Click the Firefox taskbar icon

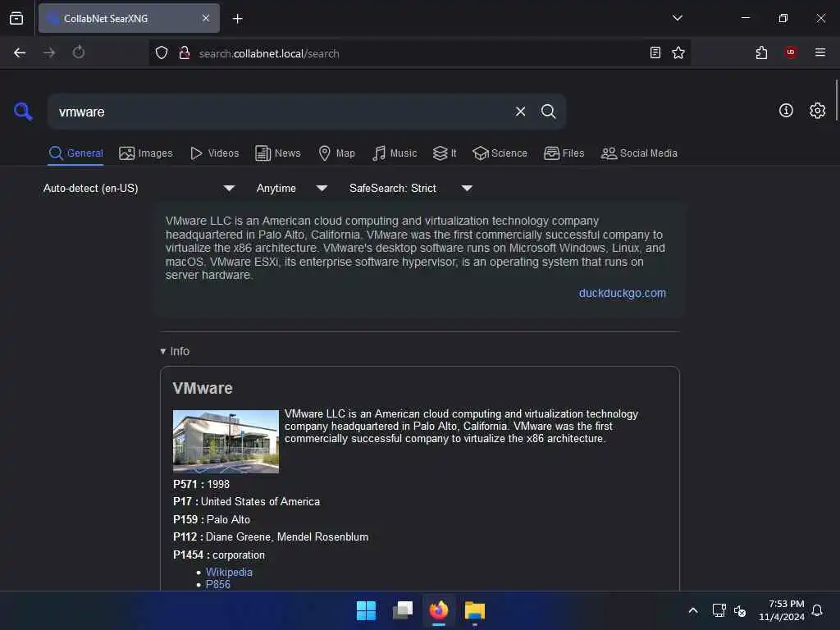tap(439, 610)
